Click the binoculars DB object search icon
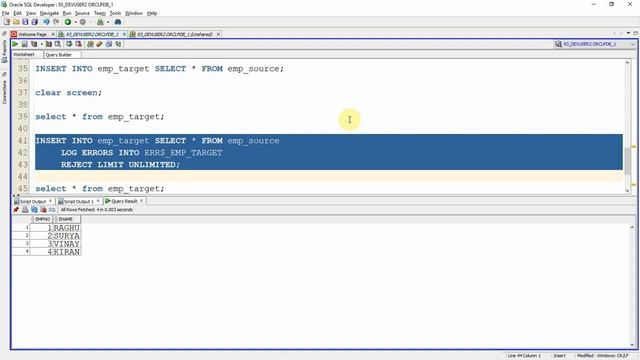640x360 pixels. [x=118, y=22]
